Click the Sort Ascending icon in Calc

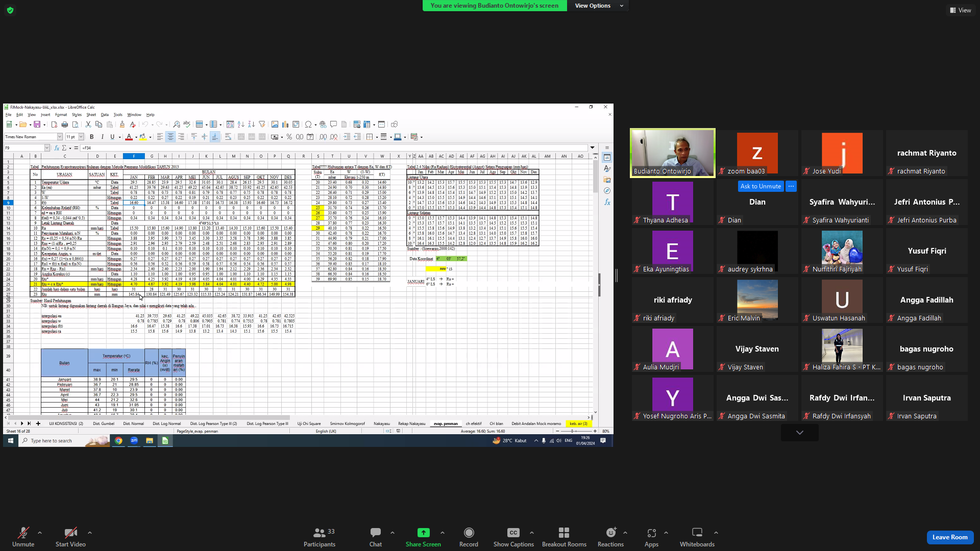click(x=241, y=124)
